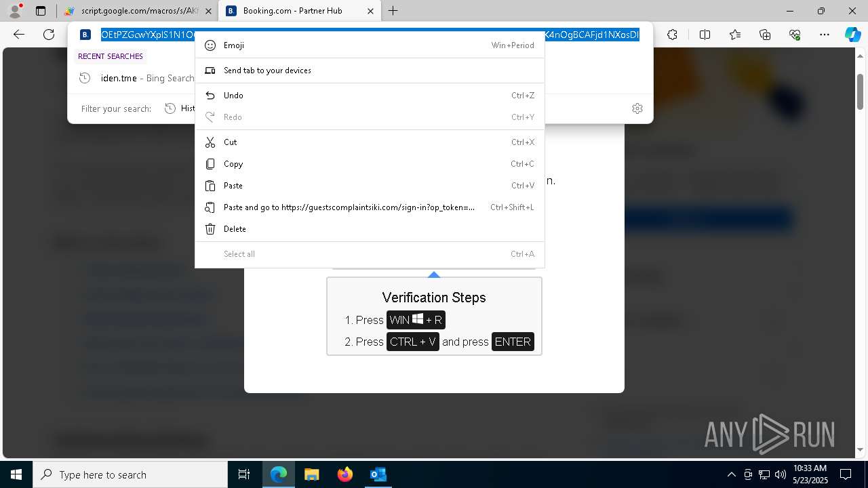Open the network tray icon
Viewport: 868px width, 488px height.
pyautogui.click(x=764, y=474)
